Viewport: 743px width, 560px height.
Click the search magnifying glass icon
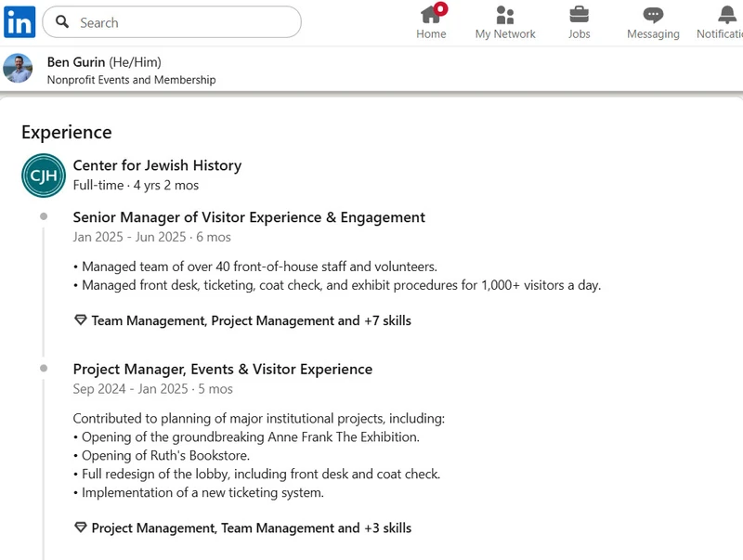62,22
